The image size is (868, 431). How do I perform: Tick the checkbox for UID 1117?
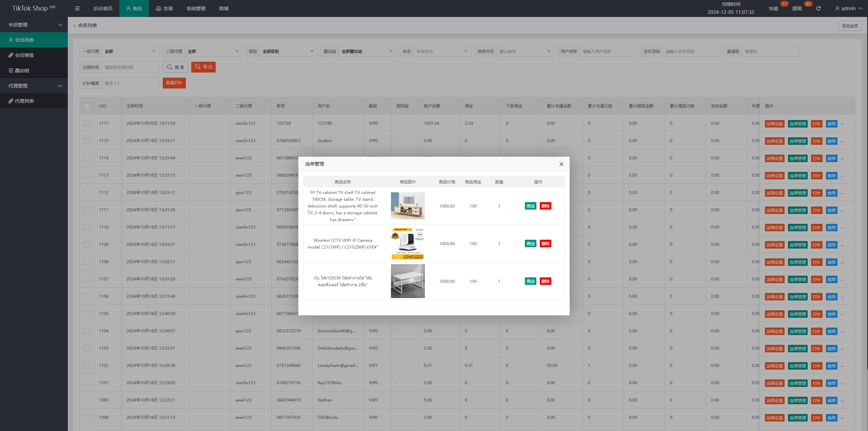pyautogui.click(x=87, y=123)
